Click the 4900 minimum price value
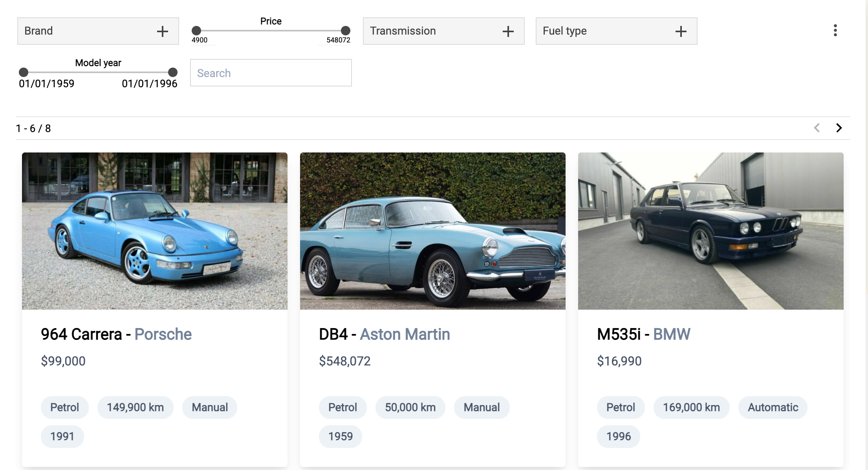The height and width of the screenshot is (470, 868). [x=200, y=40]
